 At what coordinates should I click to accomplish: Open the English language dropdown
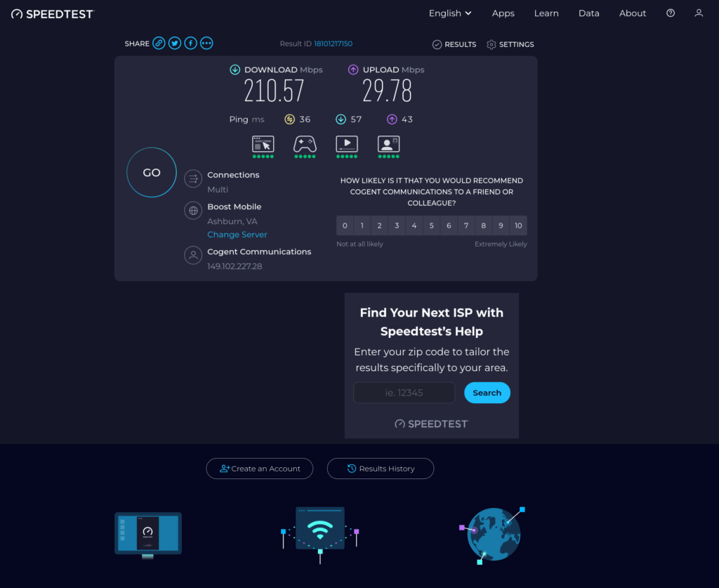[x=450, y=13]
